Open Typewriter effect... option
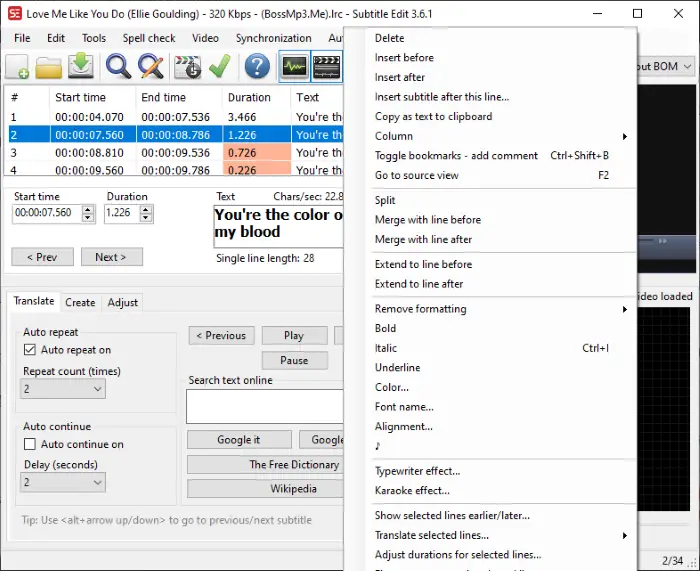700x571 pixels. pos(418,471)
